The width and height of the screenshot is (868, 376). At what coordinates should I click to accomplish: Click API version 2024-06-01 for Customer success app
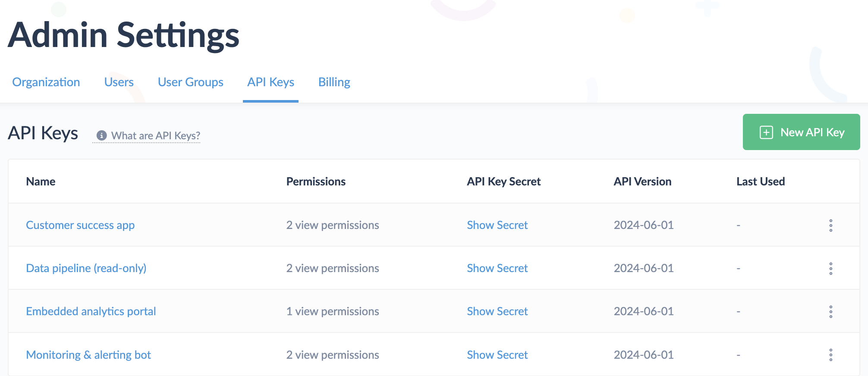644,225
